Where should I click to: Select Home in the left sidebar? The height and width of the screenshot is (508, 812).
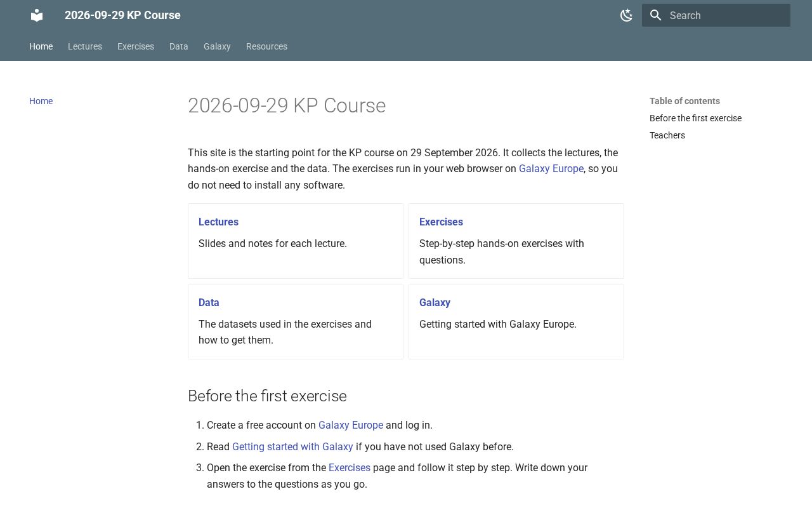(x=41, y=101)
